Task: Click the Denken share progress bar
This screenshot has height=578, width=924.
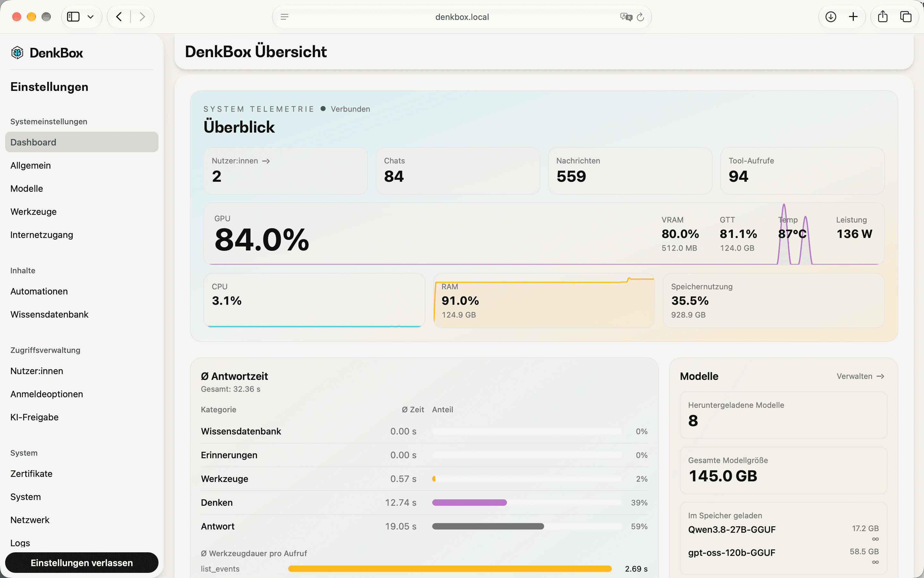Action: tap(527, 503)
